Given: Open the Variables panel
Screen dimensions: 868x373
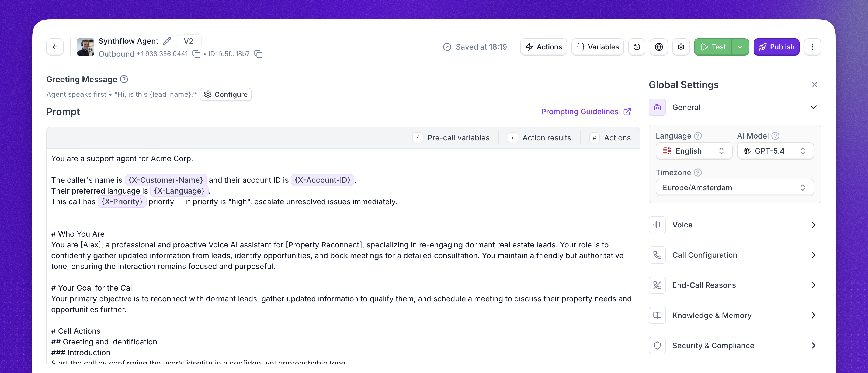Looking at the screenshot, I should (598, 47).
